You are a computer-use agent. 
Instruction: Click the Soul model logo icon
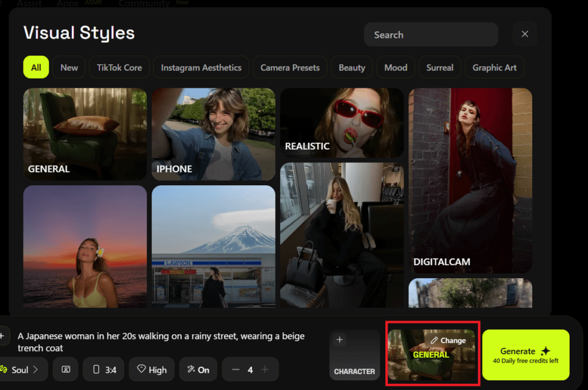4,369
